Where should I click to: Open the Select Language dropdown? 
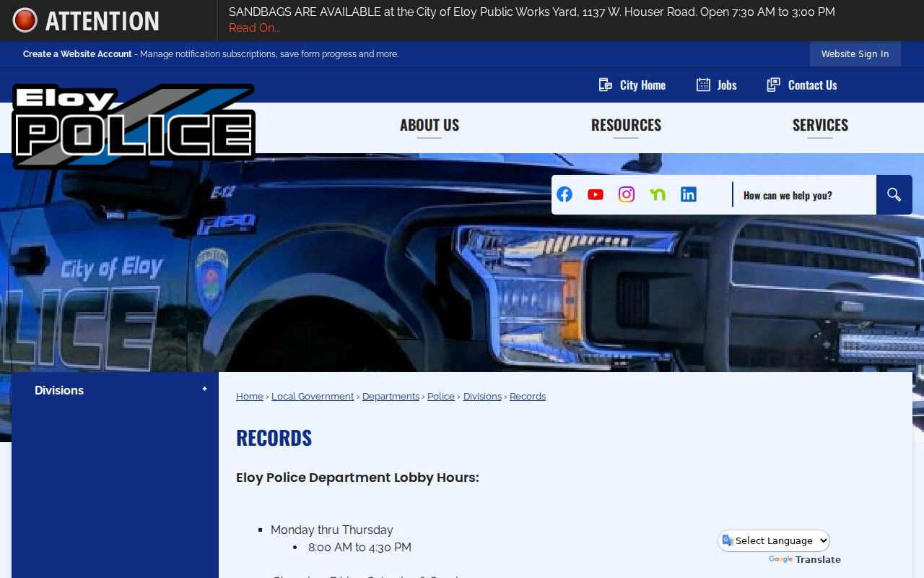[774, 540]
